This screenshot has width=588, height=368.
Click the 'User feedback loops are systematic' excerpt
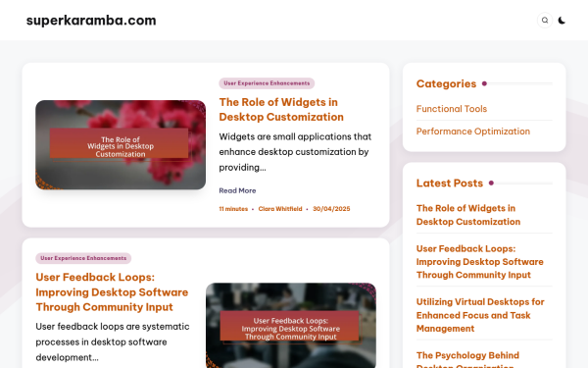(113, 342)
